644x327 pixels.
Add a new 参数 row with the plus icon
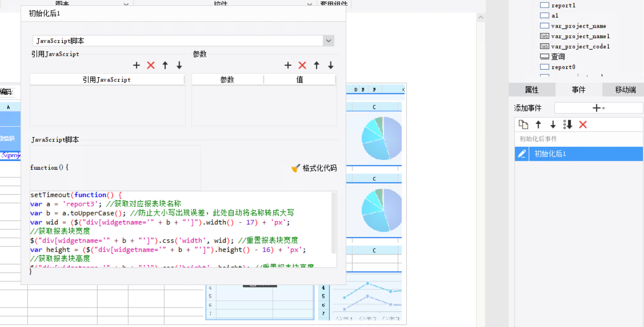point(288,65)
